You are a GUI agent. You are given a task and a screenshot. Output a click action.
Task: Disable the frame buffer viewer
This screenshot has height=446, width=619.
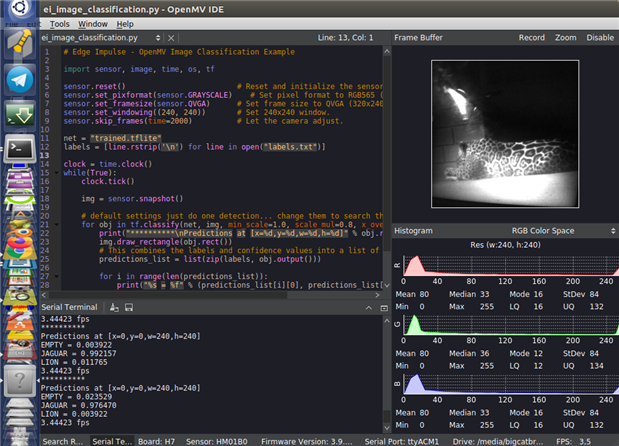(x=600, y=37)
